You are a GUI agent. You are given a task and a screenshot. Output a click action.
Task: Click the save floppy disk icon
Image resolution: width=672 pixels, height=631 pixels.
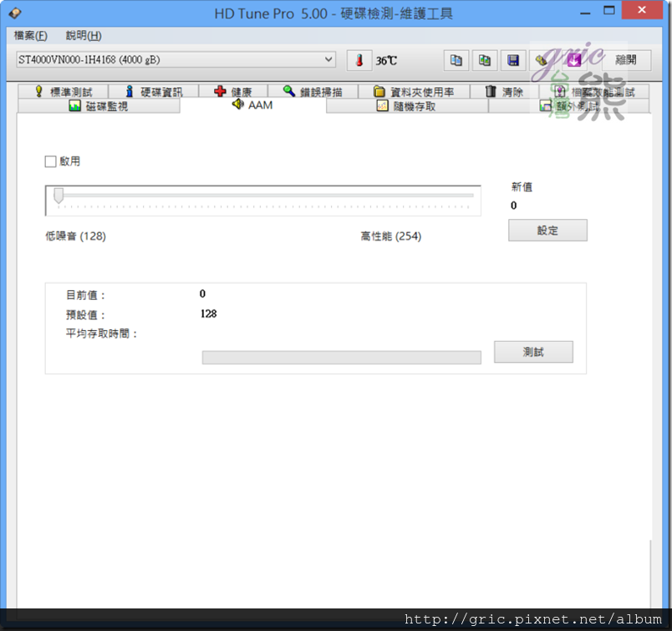pos(513,60)
